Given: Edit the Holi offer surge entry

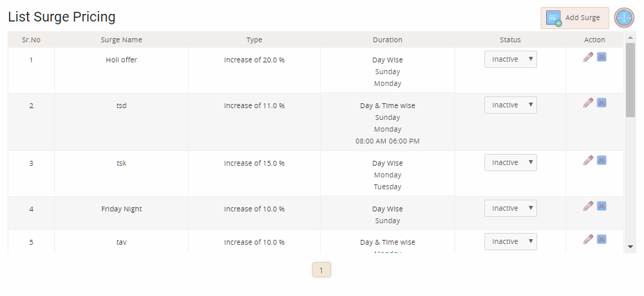Looking at the screenshot, I should click(x=588, y=57).
